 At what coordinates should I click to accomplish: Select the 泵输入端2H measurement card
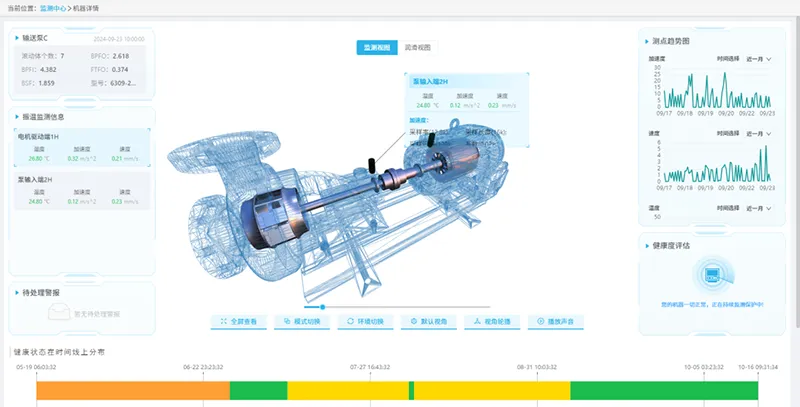(x=82, y=191)
